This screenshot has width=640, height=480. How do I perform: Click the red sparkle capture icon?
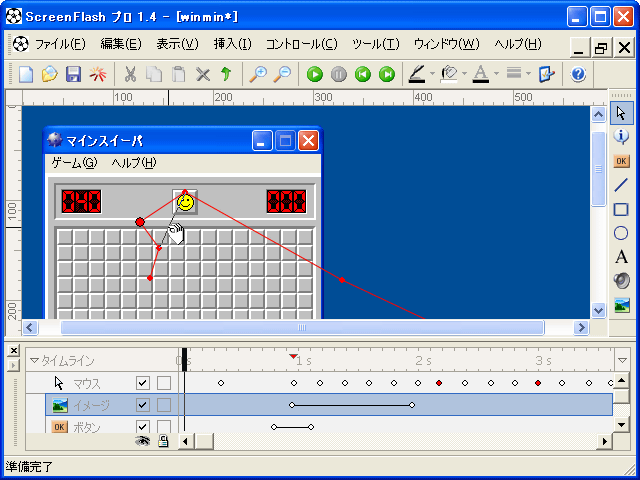click(x=98, y=74)
